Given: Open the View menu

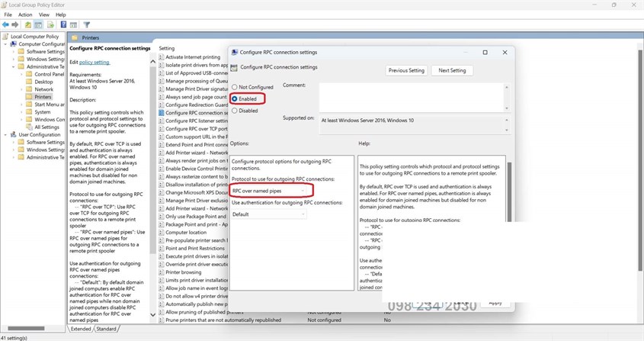Looking at the screenshot, I should point(44,14).
